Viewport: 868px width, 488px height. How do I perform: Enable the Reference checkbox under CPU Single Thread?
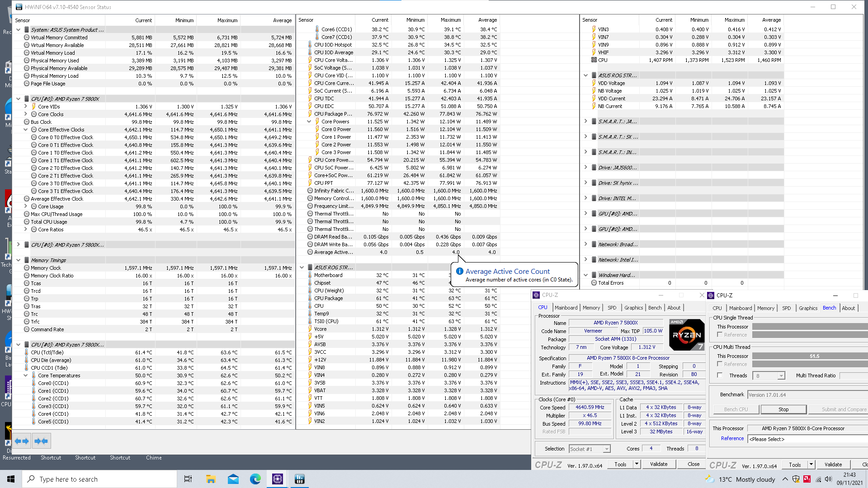(720, 334)
